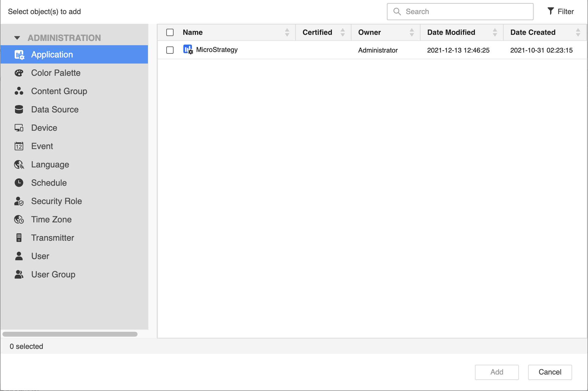The image size is (588, 391).
Task: Open the Filter options
Action: 560,12
